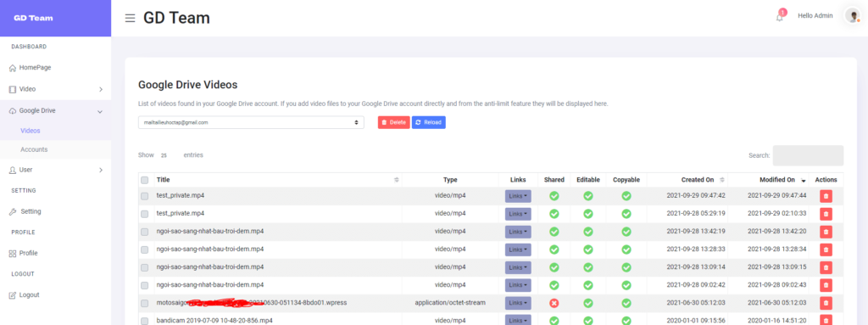Screen dimensions: 868x325
Task: Check the ngoi-sao row created 13:09:14
Action: tap(144, 267)
